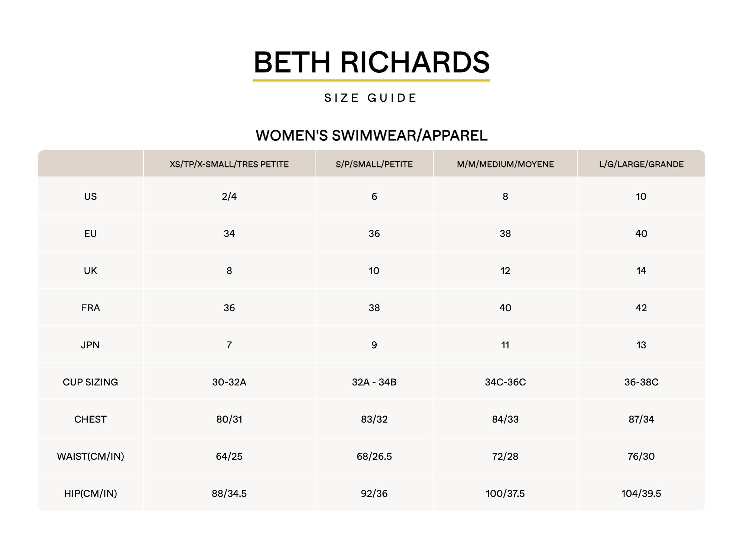Click the 2/4 US size cell
Screen dimensions: 743x560
click(x=229, y=196)
